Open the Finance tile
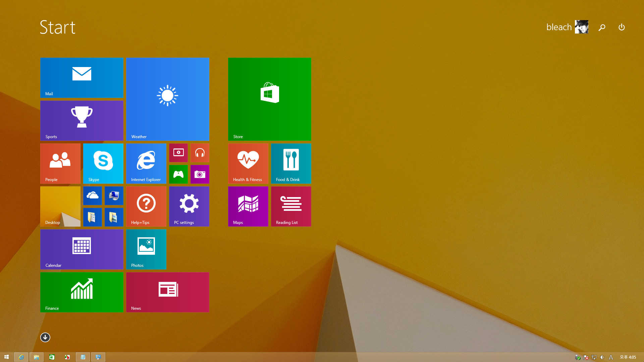Screen dimensions: 644x362 point(82,292)
